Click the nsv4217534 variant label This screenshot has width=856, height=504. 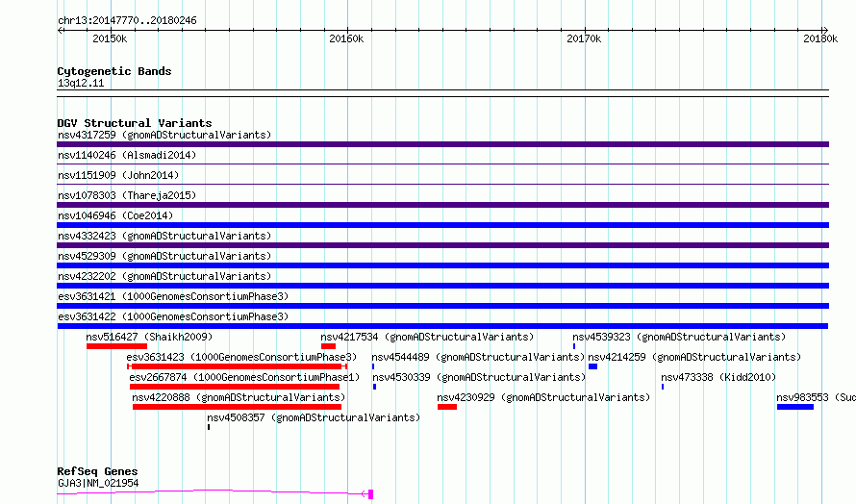point(427,337)
